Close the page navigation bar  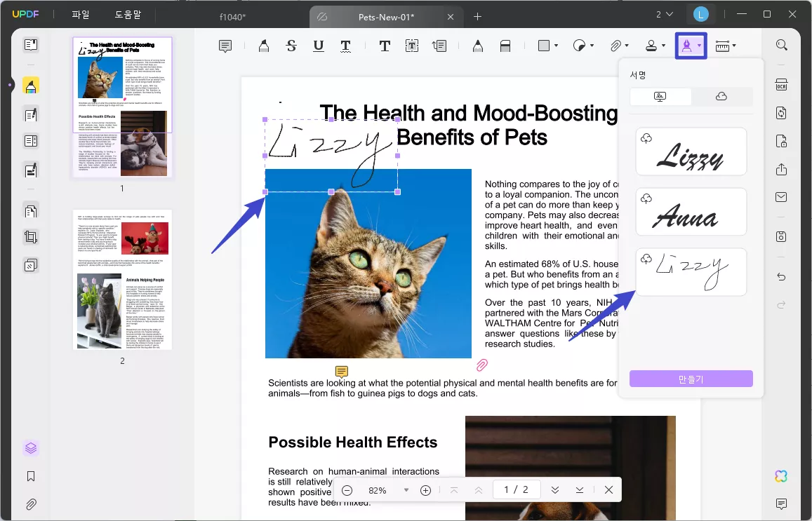click(x=609, y=490)
